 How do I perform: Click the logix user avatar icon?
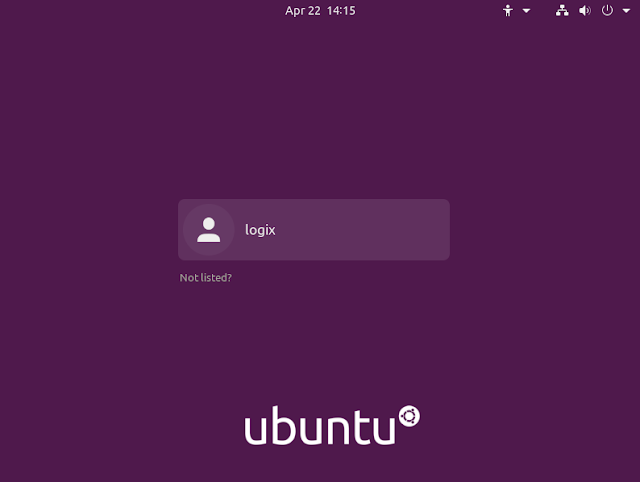coord(209,230)
